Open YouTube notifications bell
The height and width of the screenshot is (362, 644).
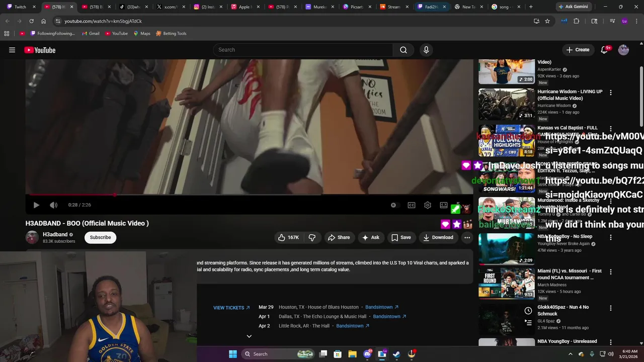605,50
